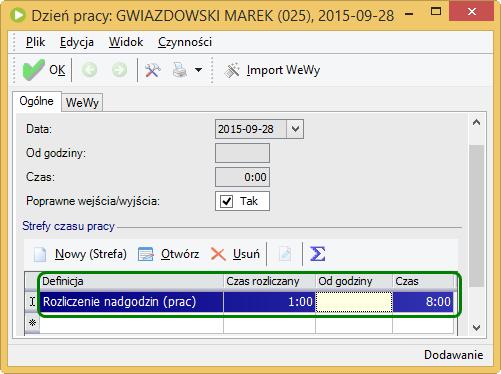
Task: Click the empty Od godziny cell in selected row
Action: 354,302
